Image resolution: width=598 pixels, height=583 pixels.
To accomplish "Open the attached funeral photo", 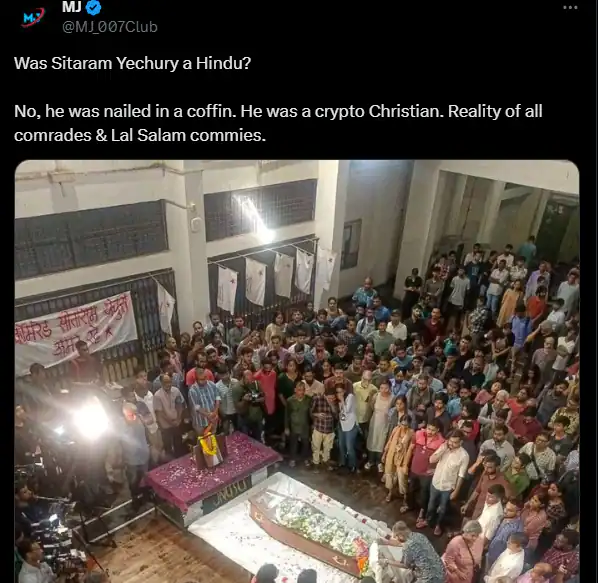I will [x=297, y=371].
